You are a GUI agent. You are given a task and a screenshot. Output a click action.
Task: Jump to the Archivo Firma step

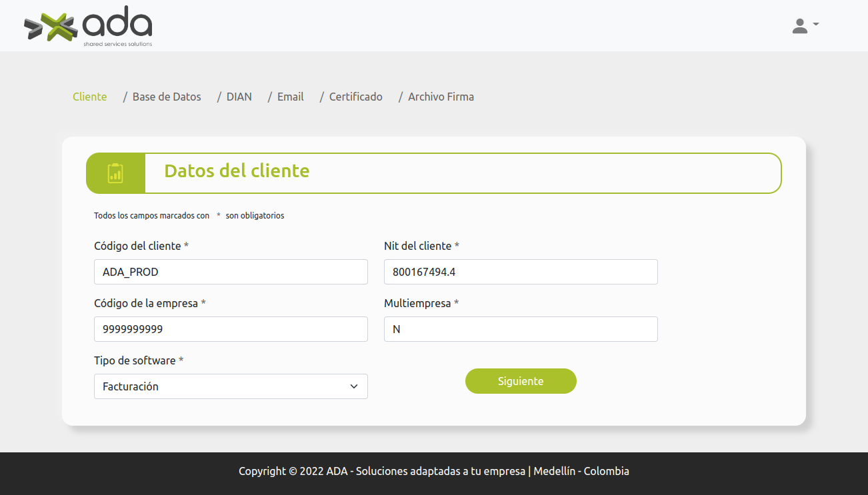point(441,97)
